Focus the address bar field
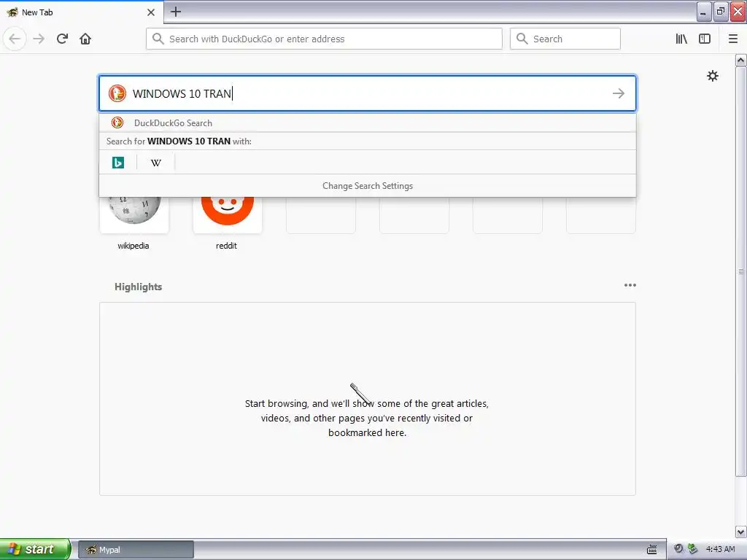The width and height of the screenshot is (747, 560). (x=324, y=39)
